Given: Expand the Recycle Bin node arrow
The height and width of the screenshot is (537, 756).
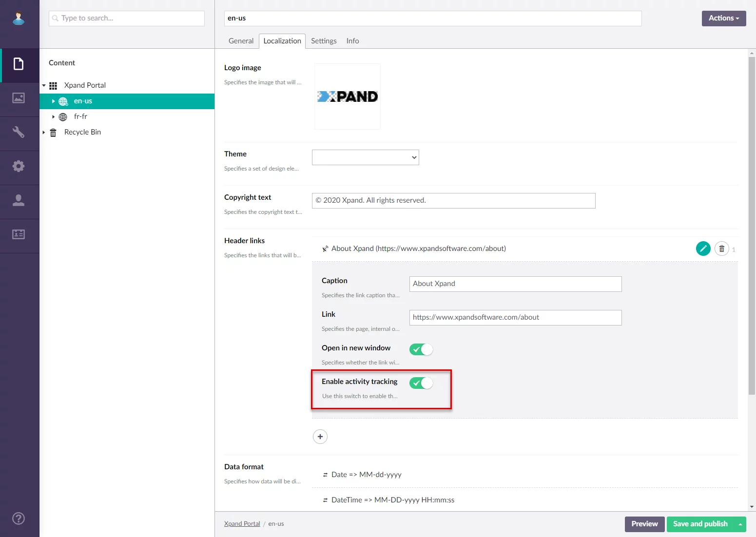Looking at the screenshot, I should [x=44, y=133].
